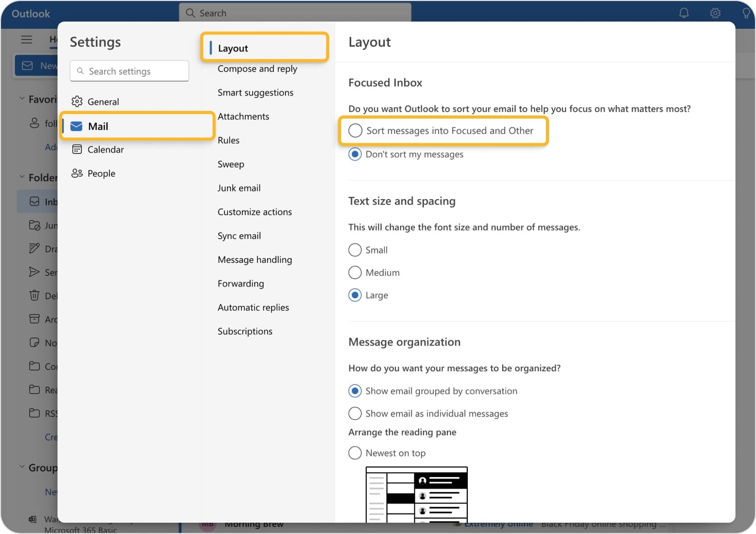Image resolution: width=756 pixels, height=534 pixels.
Task: Click the Sync email option
Action: pos(239,236)
